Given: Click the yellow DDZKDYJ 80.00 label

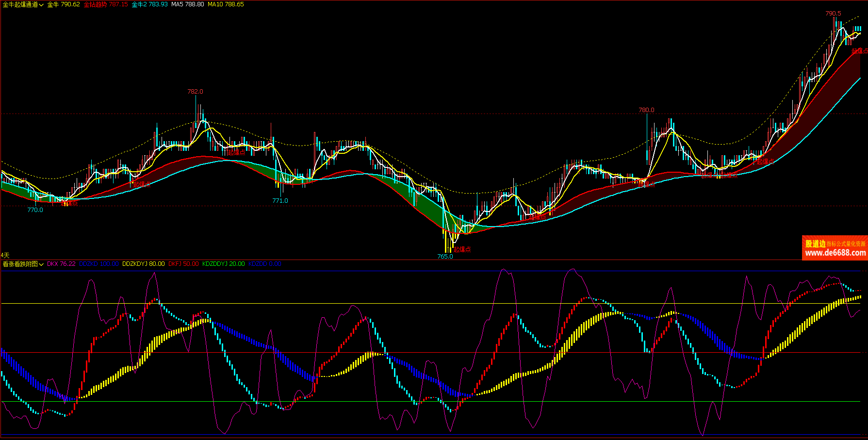Looking at the screenshot, I should coord(143,264).
